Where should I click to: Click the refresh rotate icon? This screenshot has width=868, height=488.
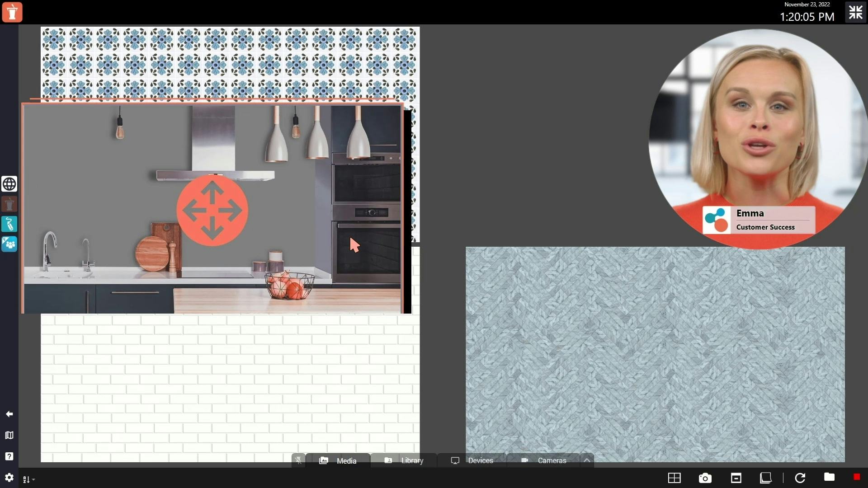tap(800, 478)
